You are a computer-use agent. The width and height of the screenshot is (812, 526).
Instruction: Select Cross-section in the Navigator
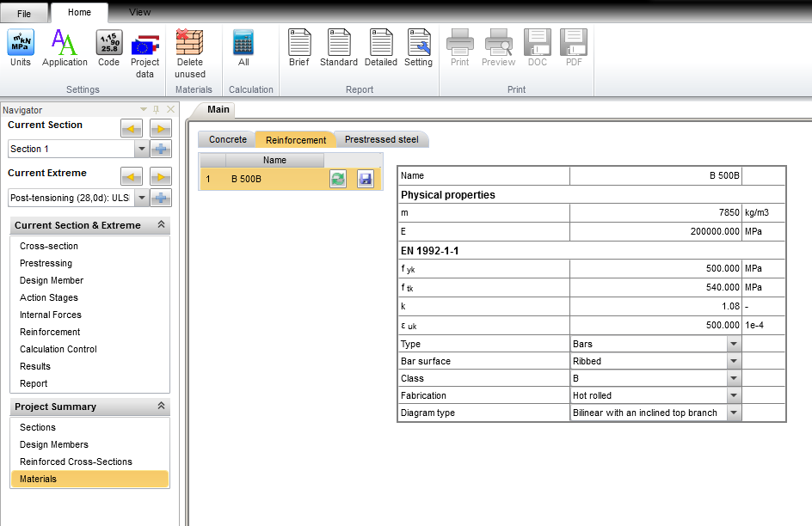point(49,246)
